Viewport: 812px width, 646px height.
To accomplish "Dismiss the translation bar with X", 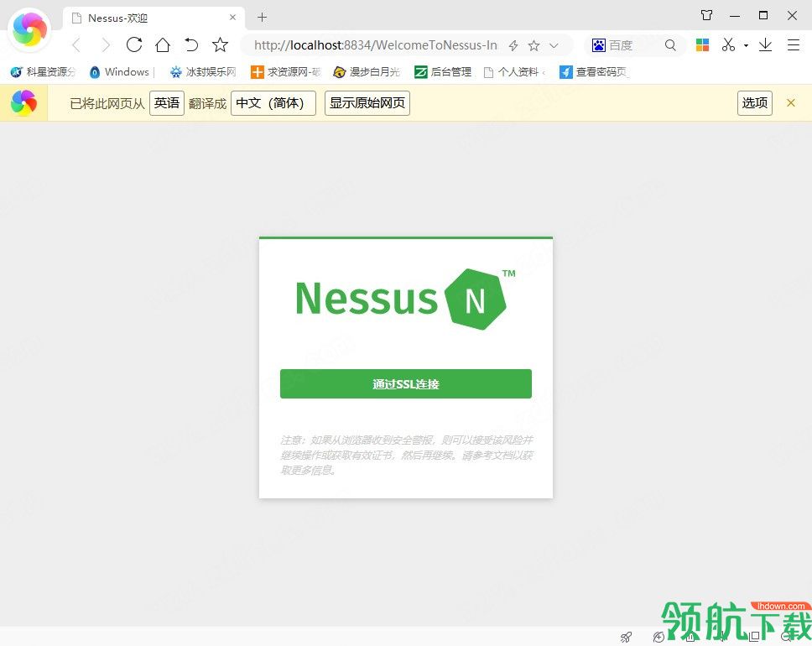I will (791, 102).
